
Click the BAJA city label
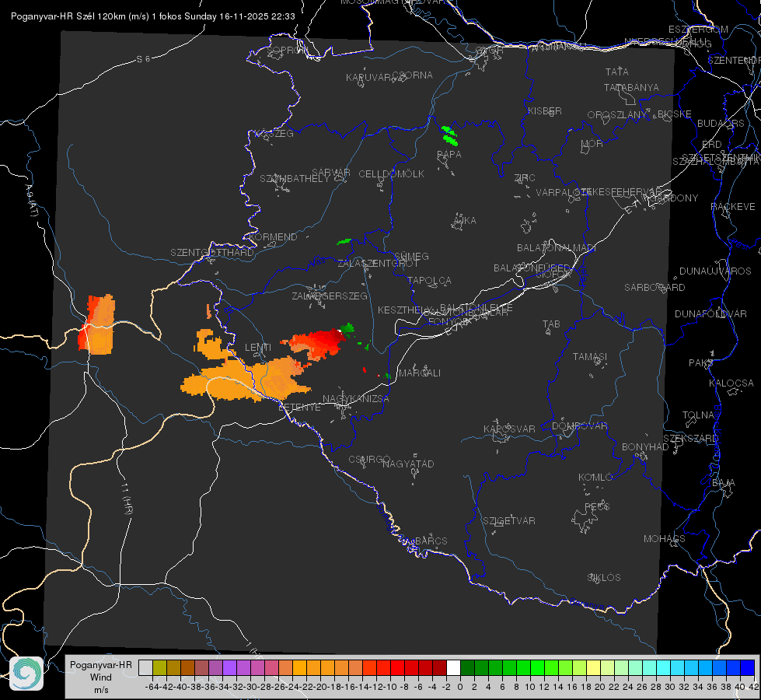[x=723, y=483]
